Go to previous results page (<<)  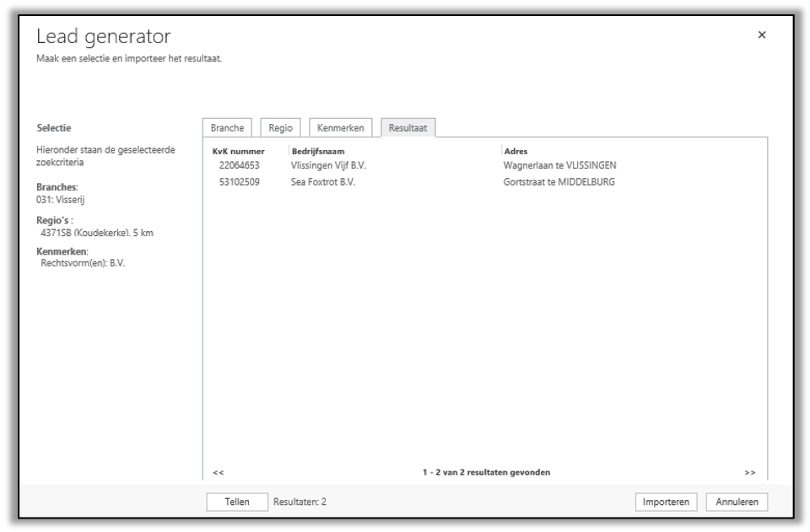coord(219,472)
